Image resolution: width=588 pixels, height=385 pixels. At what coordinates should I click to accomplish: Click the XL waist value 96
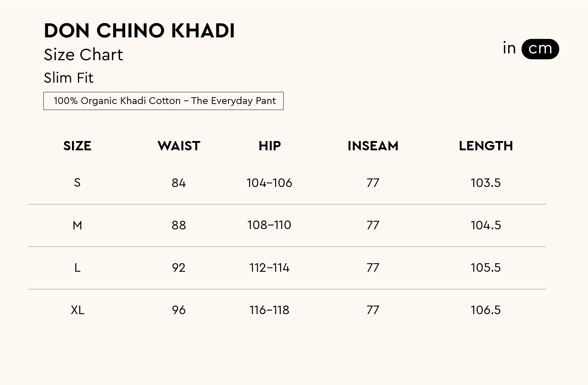179,310
